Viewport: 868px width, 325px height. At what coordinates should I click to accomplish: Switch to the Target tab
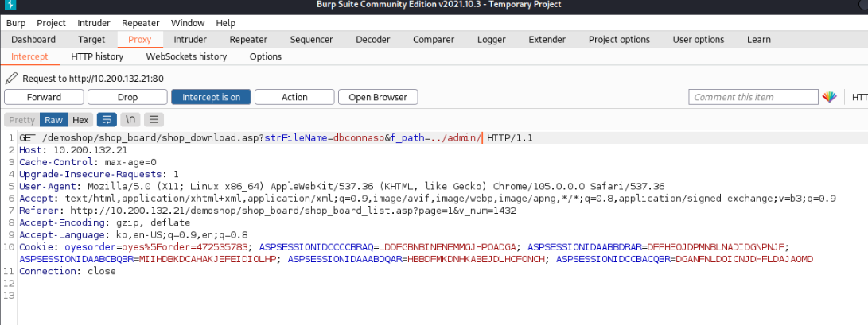point(91,40)
